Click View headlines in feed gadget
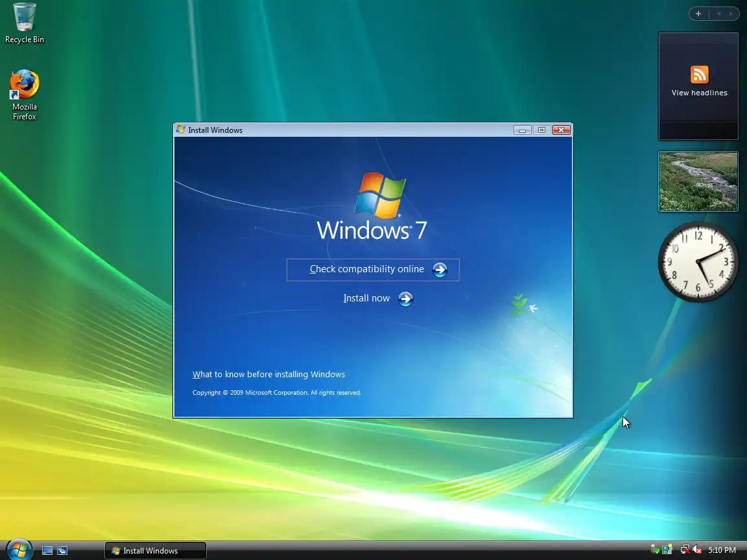This screenshot has height=560, width=747. (700, 93)
